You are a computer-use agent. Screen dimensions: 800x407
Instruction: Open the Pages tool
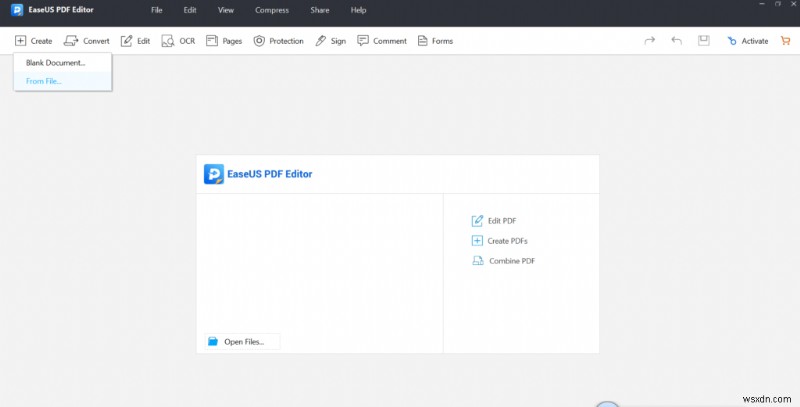(x=224, y=41)
